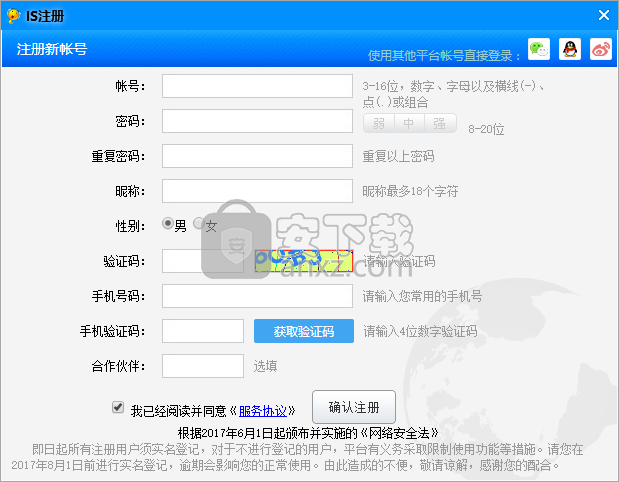Select the 女 gender radio button

[x=198, y=224]
